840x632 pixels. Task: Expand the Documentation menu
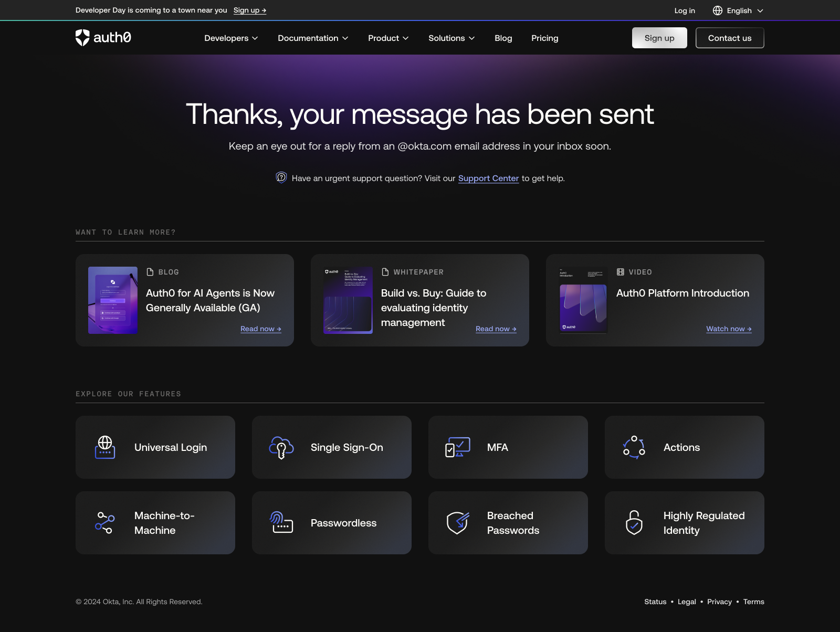click(313, 38)
